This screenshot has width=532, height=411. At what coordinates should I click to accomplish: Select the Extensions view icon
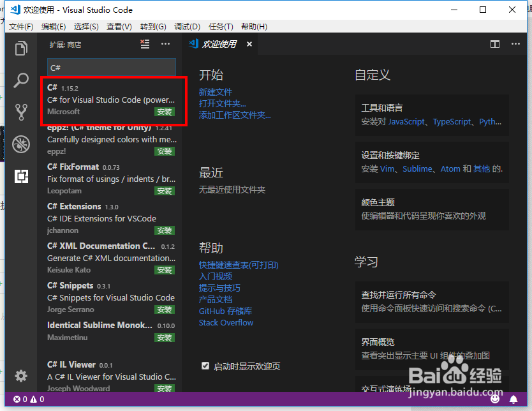click(x=21, y=177)
